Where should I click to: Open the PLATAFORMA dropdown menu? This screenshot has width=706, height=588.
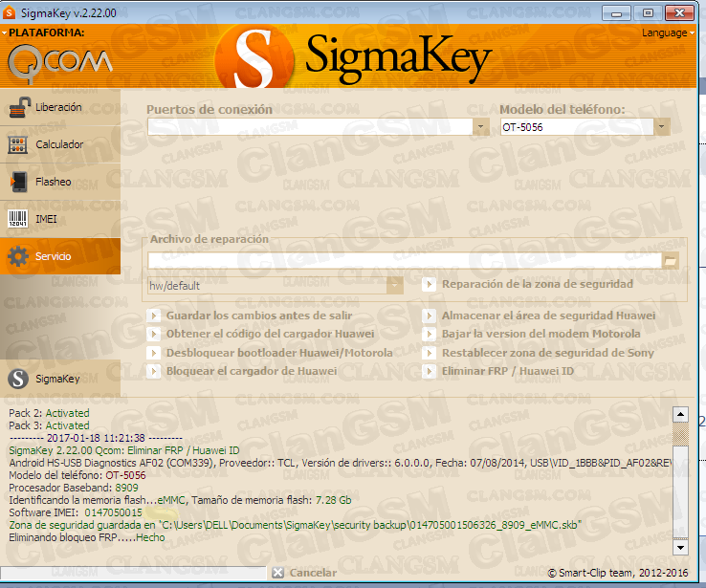[43, 33]
